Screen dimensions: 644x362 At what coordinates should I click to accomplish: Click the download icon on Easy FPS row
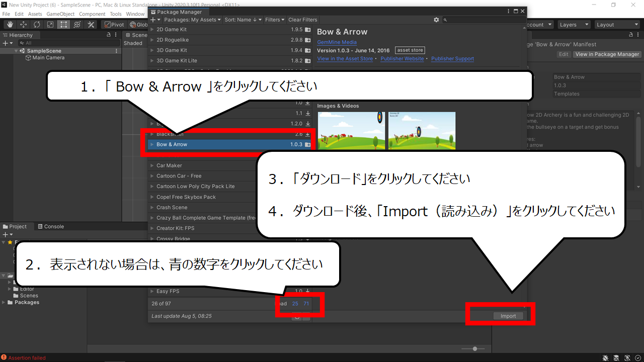click(x=308, y=291)
